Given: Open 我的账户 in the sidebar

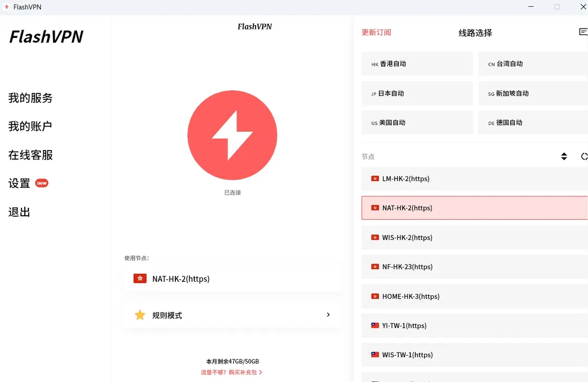Looking at the screenshot, I should 30,126.
